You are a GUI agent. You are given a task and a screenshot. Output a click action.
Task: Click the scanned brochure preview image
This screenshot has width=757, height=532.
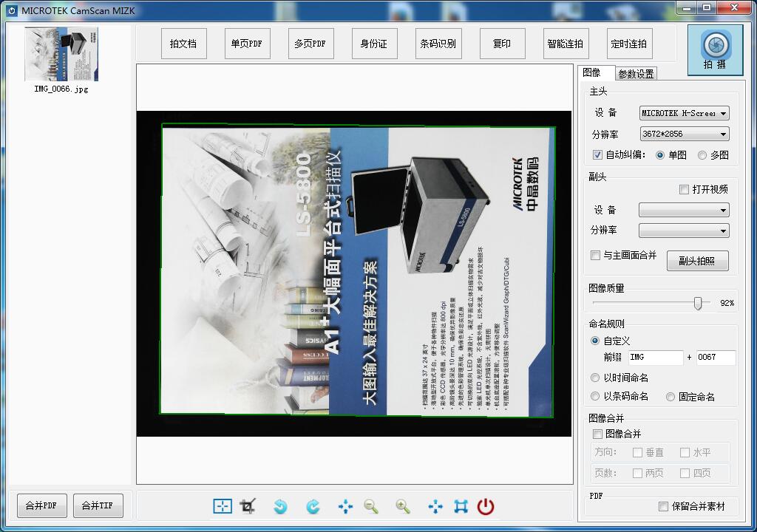(x=354, y=273)
